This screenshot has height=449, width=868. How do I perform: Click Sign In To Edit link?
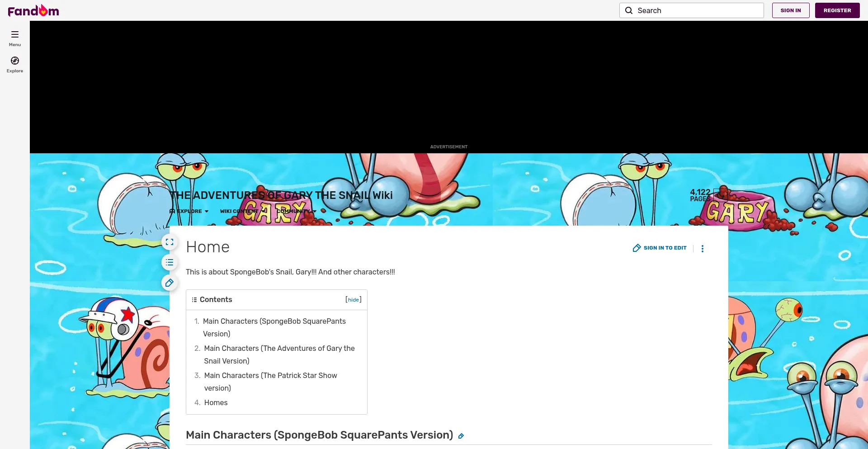coord(660,248)
